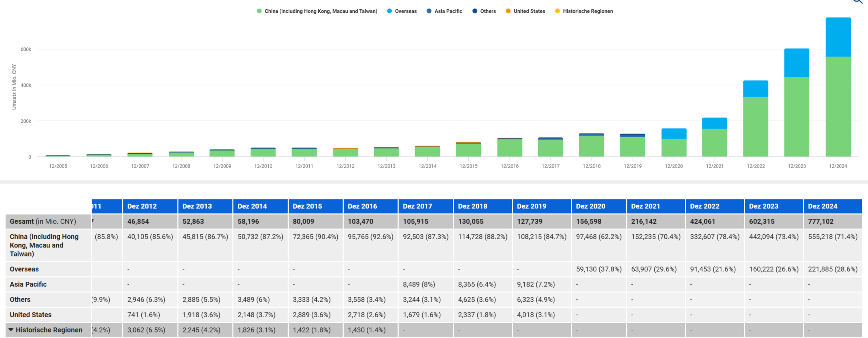Screen dimensions: 868x338
Task: Select the Dez 2020 column header
Action: pyautogui.click(x=590, y=206)
